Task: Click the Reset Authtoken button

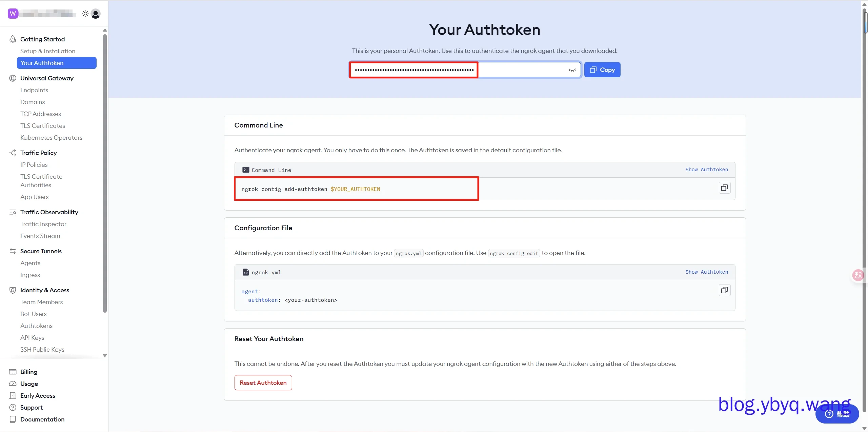Action: [263, 382]
